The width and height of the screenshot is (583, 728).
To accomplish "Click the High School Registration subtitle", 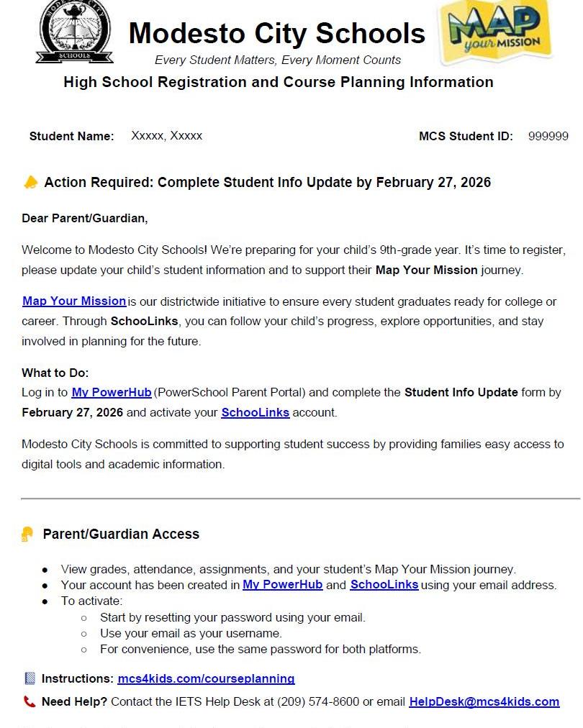I will point(279,82).
